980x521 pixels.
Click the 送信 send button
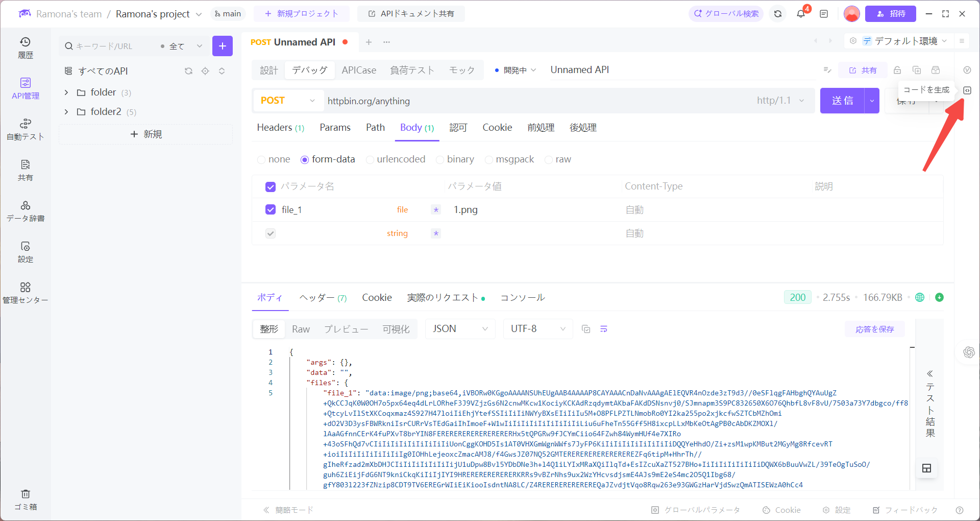843,101
